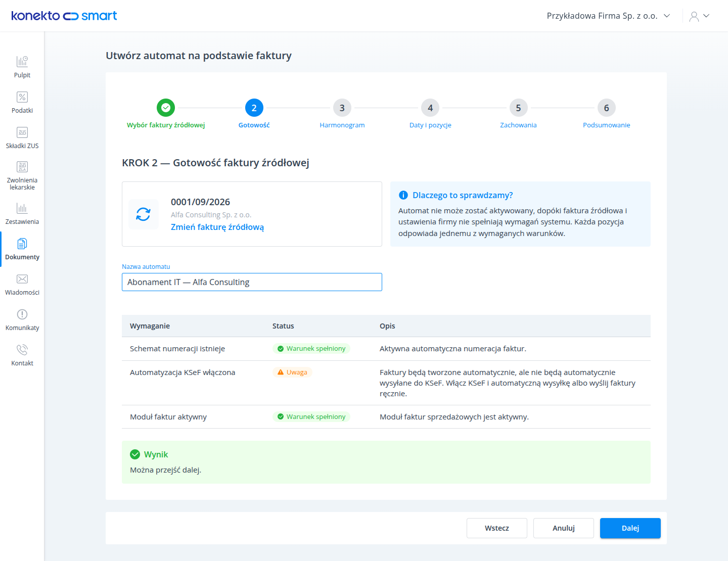Screen dimensions: 728x561
Task: Open the Zwolnienia lekarskie icon
Action: pyautogui.click(x=22, y=167)
